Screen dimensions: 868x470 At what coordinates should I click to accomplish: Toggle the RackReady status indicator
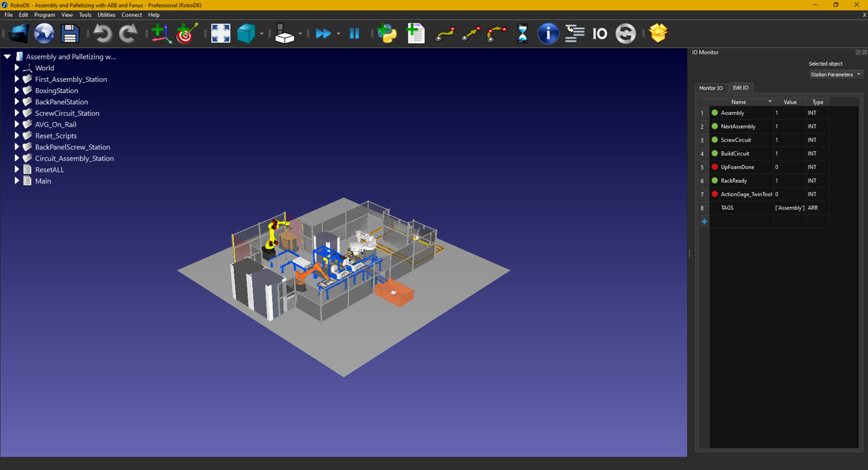coord(715,180)
